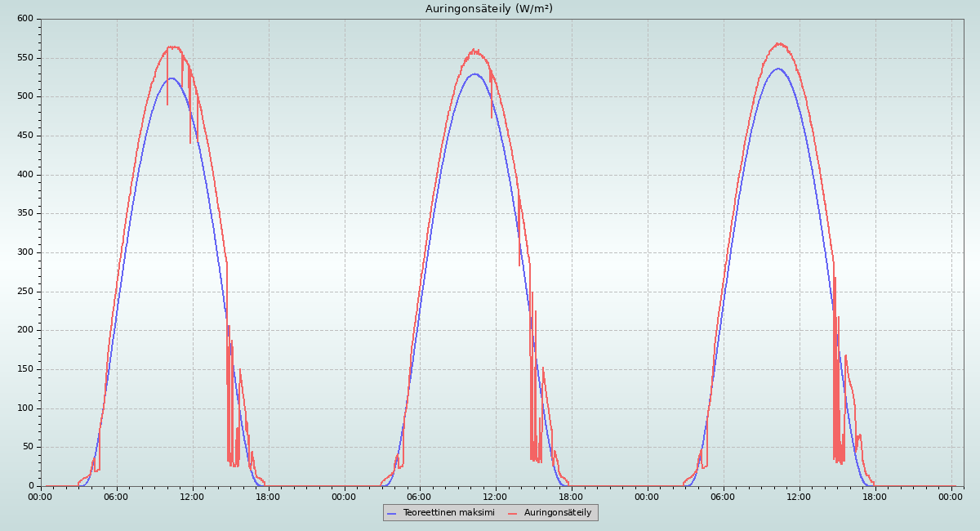Select the Auringonsäteily legend label text

(x=558, y=513)
